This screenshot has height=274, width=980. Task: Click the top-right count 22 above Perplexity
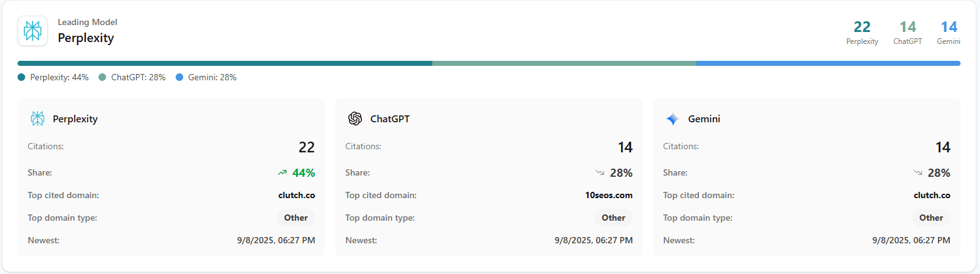point(862,27)
